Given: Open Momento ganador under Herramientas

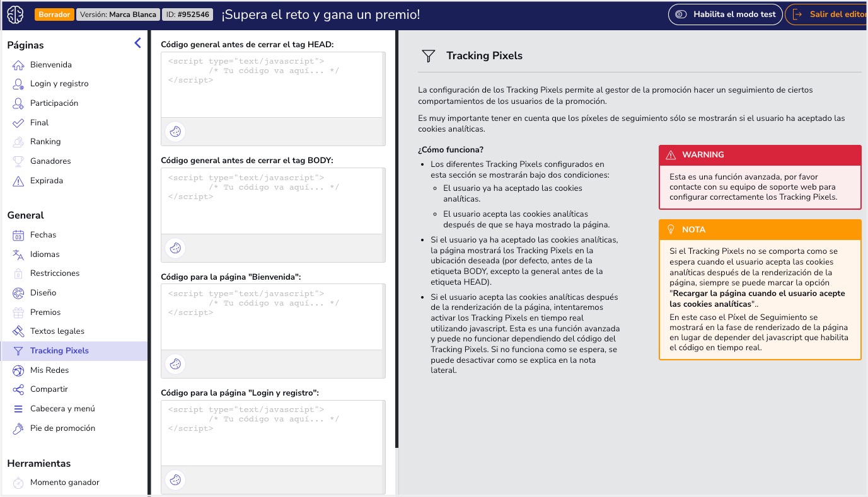Looking at the screenshot, I should (x=64, y=483).
